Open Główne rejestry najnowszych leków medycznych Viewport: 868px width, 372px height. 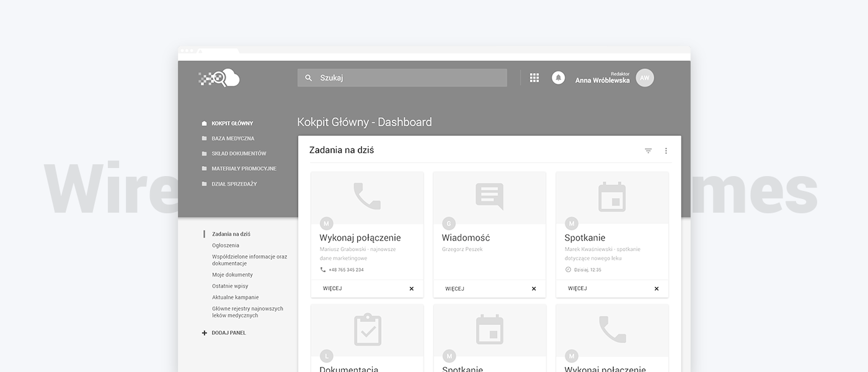click(247, 312)
